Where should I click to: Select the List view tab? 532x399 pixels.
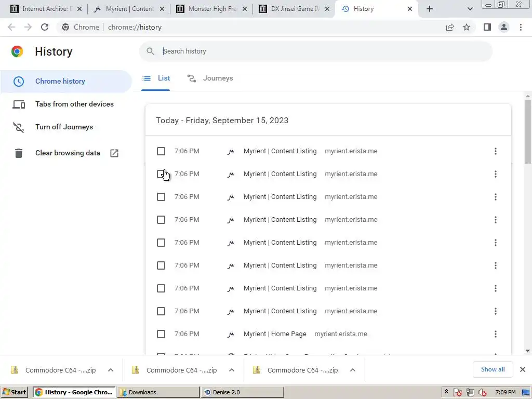click(156, 78)
